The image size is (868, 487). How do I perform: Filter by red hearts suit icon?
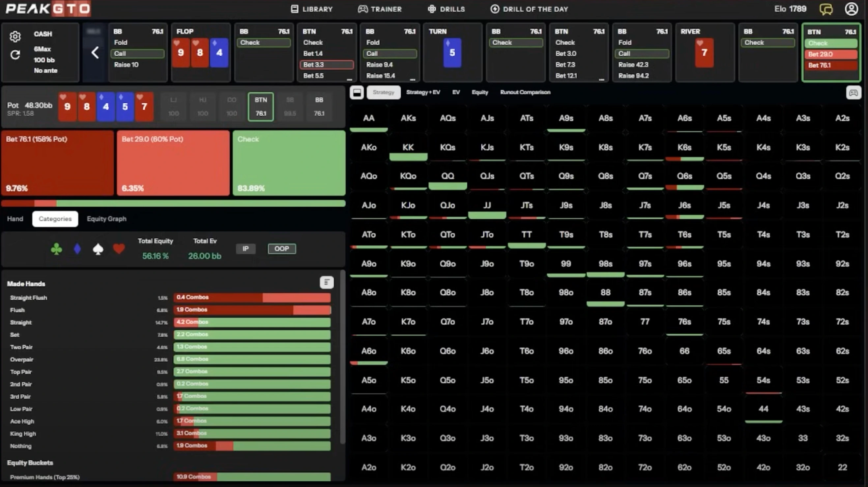point(119,249)
